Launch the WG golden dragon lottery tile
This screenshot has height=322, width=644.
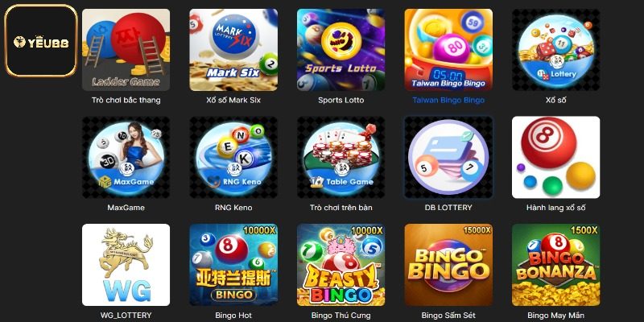point(126,265)
